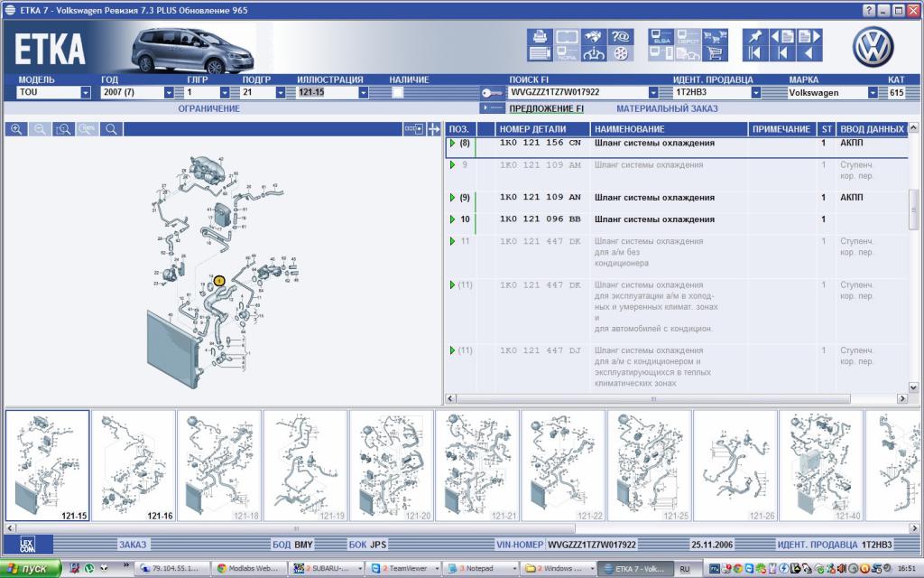Open the ПОДГР subgroup dropdown
This screenshot has width=924, height=578.
click(281, 93)
